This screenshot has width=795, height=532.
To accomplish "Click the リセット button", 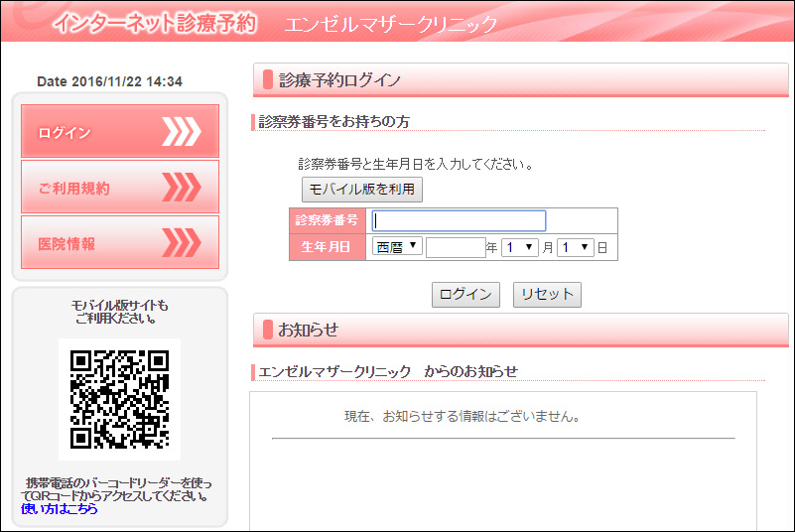I will (547, 295).
